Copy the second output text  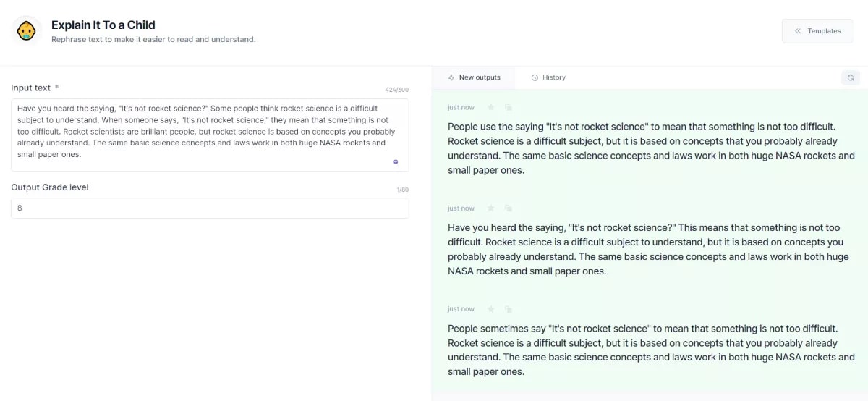click(509, 208)
